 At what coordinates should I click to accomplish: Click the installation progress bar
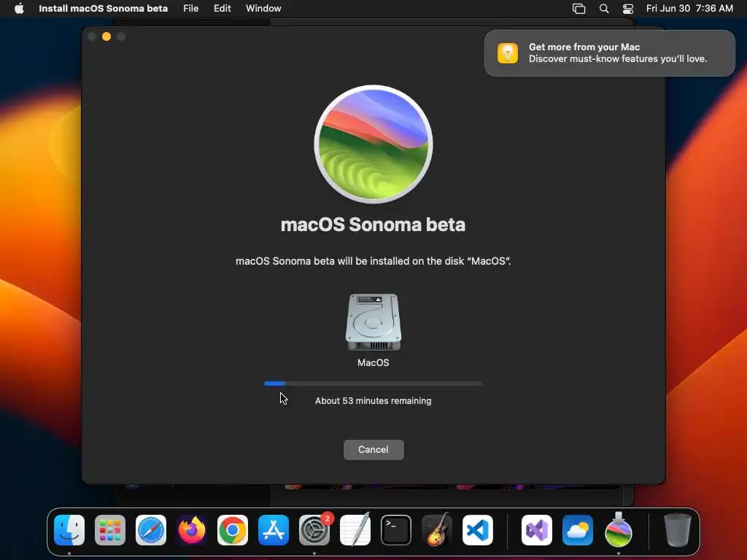click(x=373, y=384)
